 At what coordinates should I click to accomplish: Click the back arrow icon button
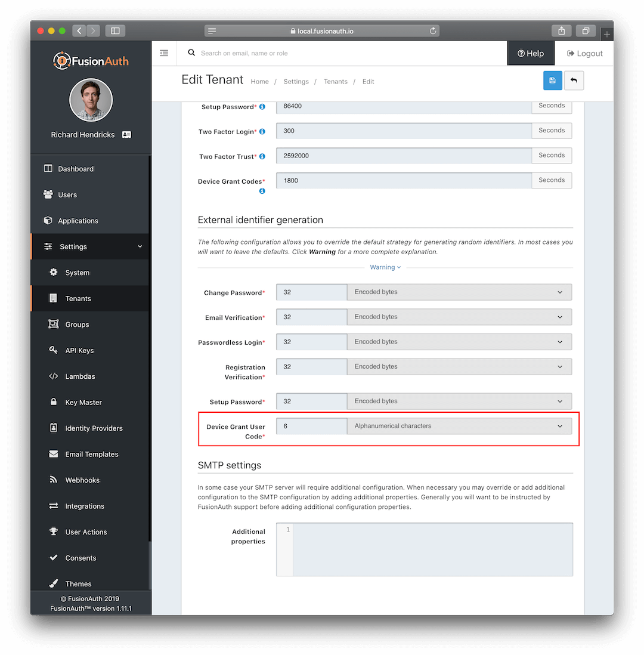[x=574, y=81]
